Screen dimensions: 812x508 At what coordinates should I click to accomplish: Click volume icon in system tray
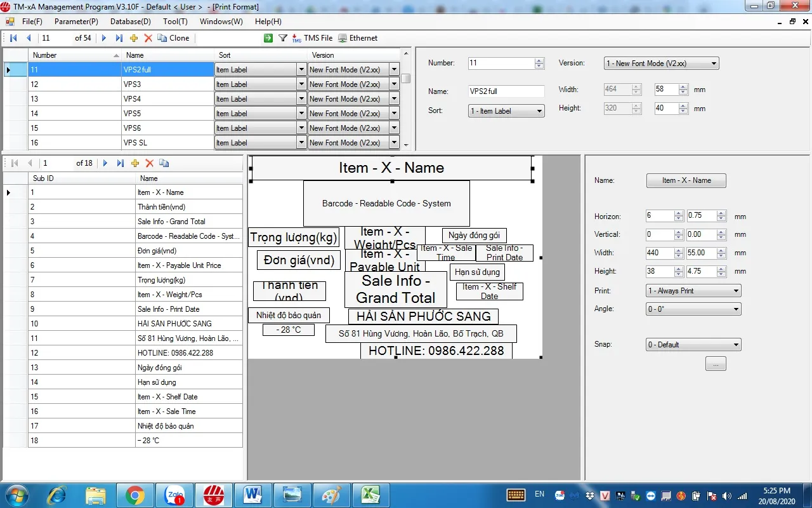[x=726, y=495]
